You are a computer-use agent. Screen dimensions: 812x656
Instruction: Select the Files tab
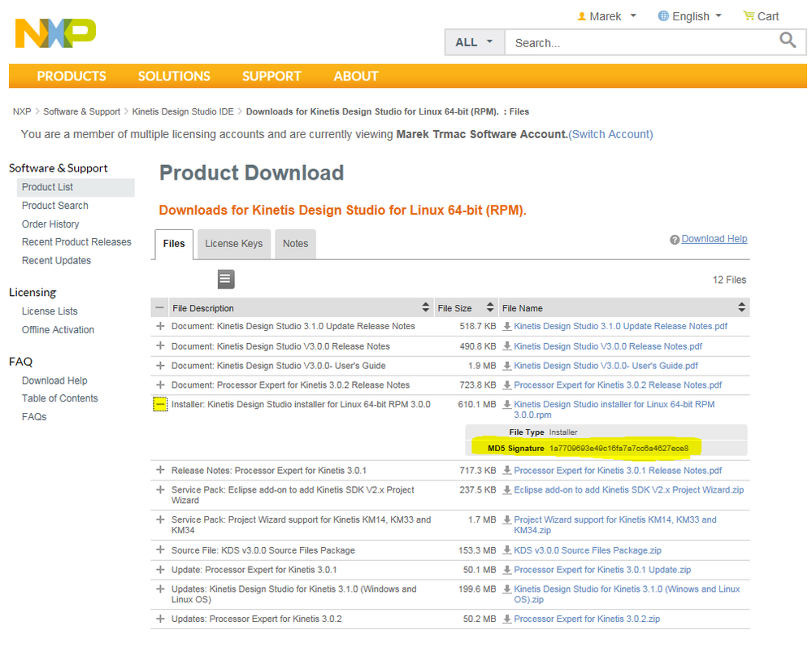pyautogui.click(x=174, y=244)
